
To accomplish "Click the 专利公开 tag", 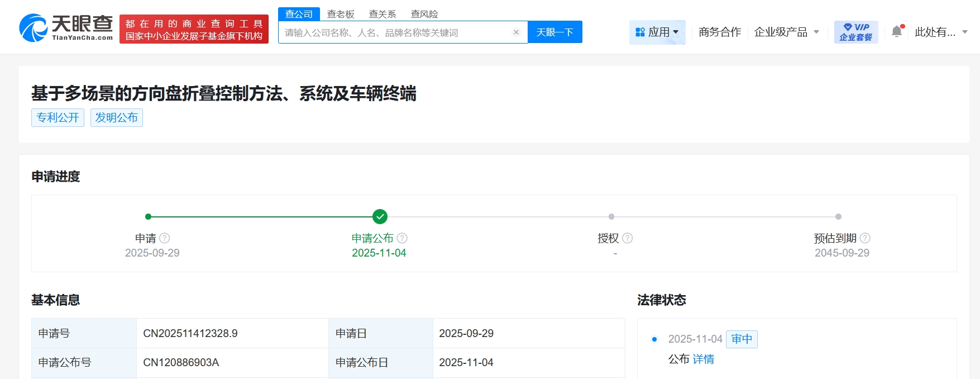I will pos(58,118).
